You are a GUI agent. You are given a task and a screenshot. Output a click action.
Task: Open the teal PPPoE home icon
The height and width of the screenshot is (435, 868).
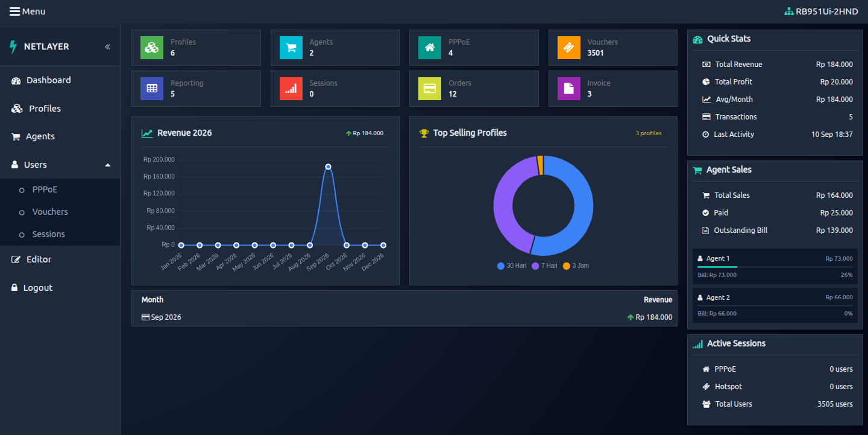pos(430,48)
